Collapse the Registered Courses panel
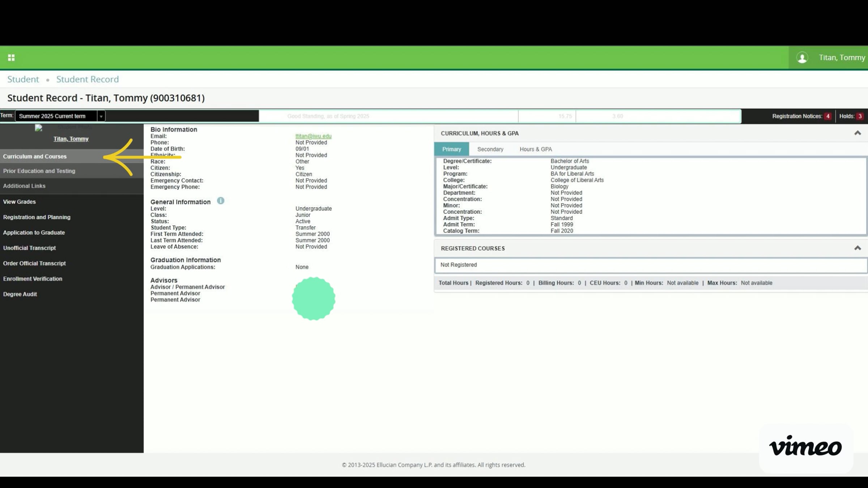This screenshot has width=868, height=488. pos(857,248)
